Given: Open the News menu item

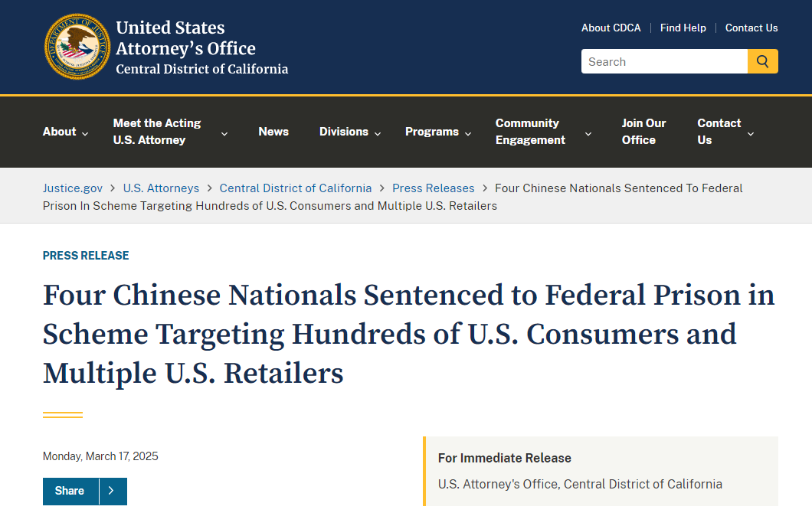Looking at the screenshot, I should (x=273, y=132).
